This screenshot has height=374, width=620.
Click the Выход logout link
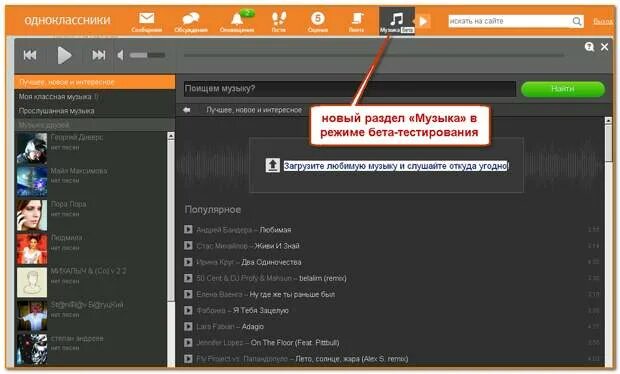point(603,21)
